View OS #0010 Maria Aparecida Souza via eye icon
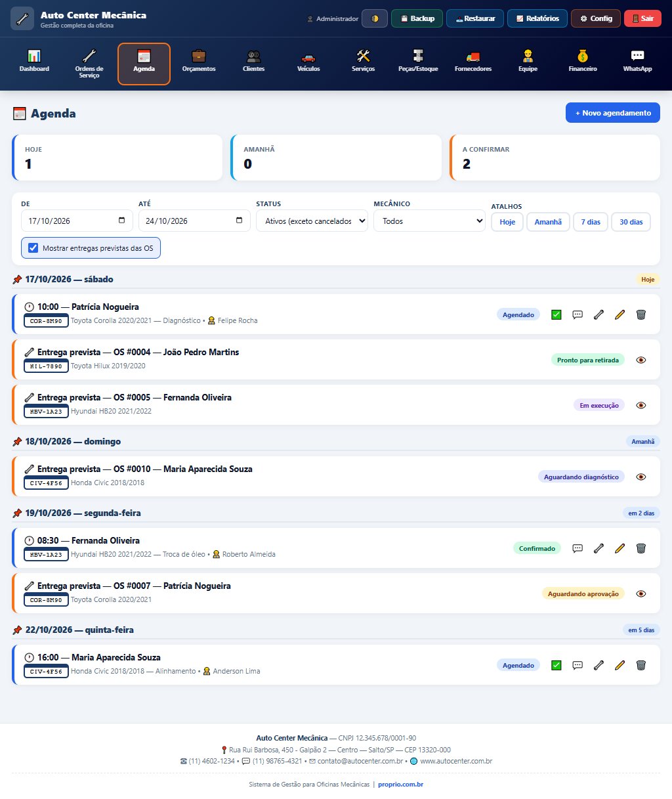 click(641, 477)
